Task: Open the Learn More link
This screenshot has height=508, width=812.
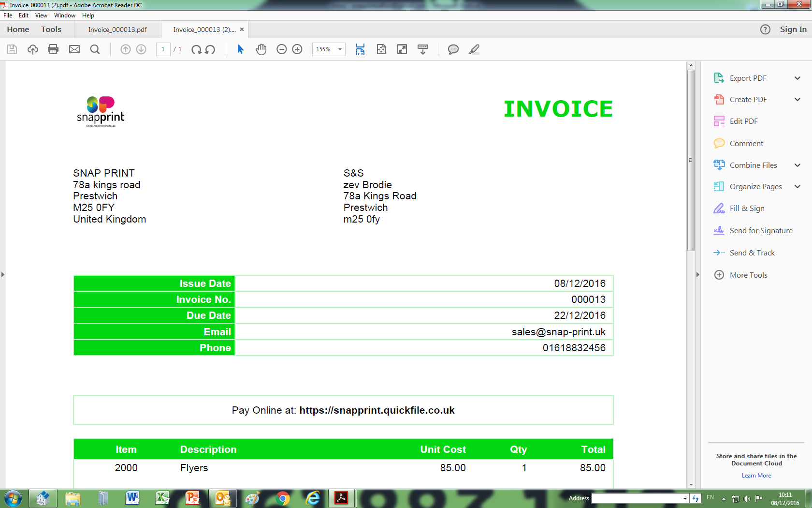Action: pos(756,476)
